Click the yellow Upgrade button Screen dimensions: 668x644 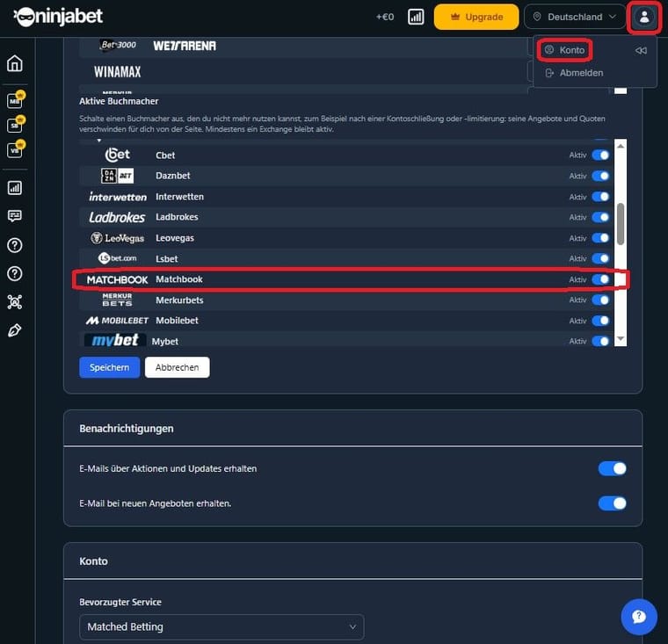(x=476, y=17)
